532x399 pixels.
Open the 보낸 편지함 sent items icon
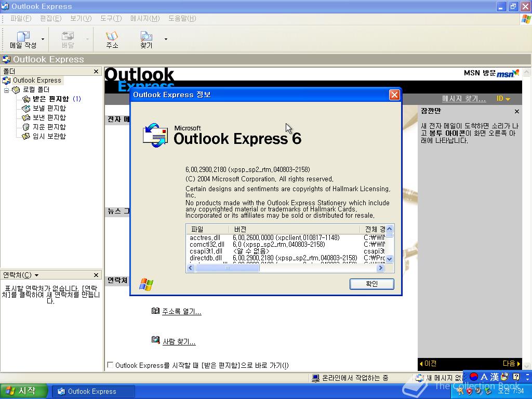coord(26,118)
